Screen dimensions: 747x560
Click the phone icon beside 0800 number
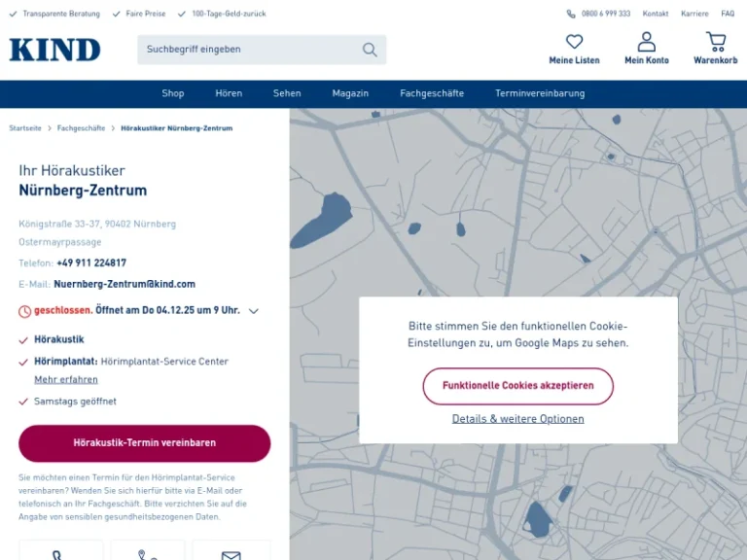point(571,15)
